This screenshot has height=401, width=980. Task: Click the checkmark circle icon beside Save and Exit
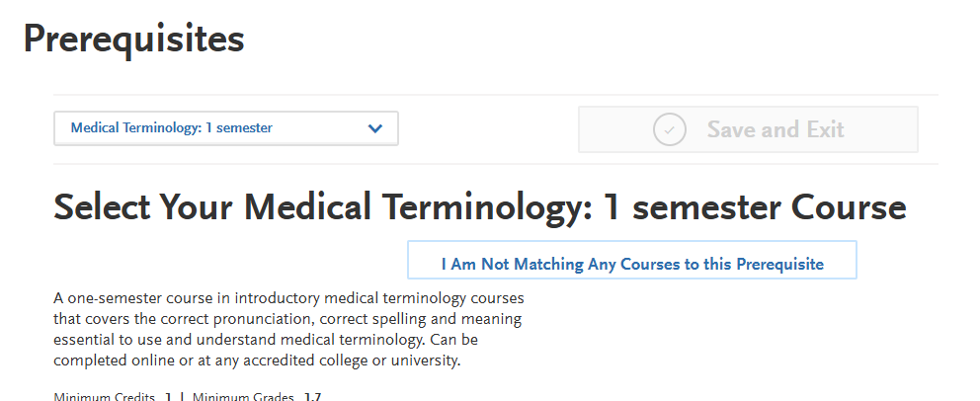coord(670,129)
